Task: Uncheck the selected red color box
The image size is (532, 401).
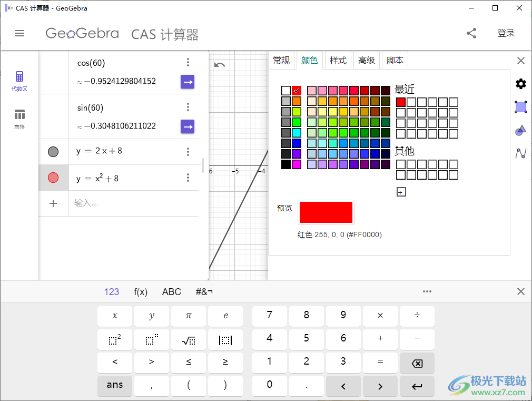Action: pos(297,90)
